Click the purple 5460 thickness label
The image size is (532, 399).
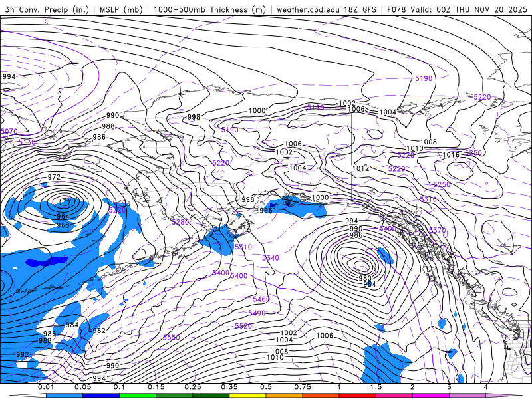(261, 299)
